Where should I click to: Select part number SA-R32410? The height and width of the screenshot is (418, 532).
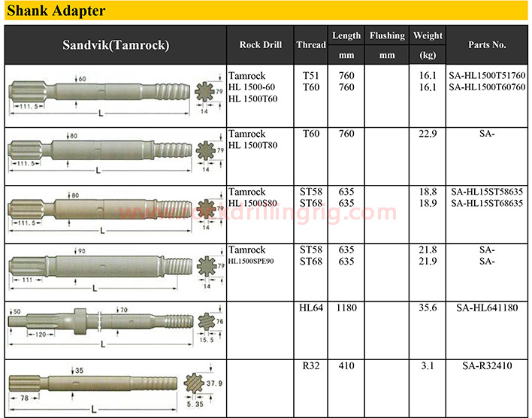click(x=487, y=365)
